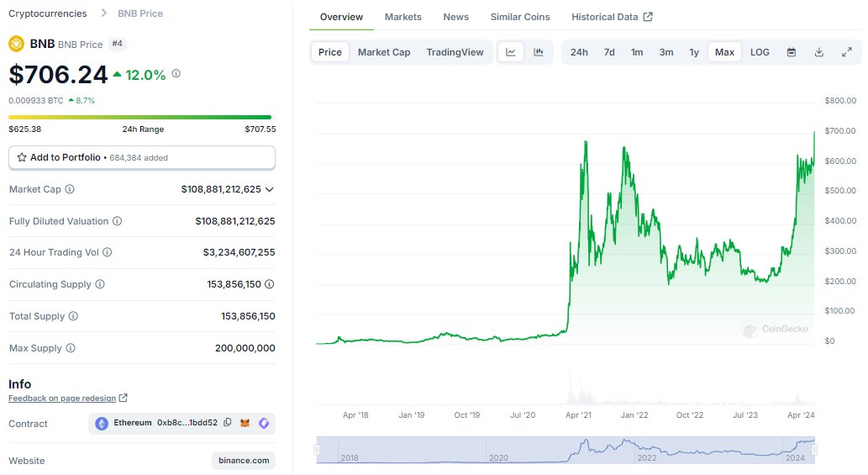This screenshot has height=475, width=868.
Task: Click the info icon beside 12.0% change
Action: [176, 74]
